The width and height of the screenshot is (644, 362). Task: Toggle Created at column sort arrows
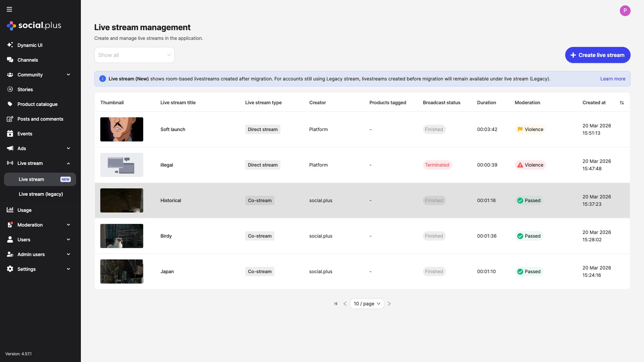click(622, 103)
